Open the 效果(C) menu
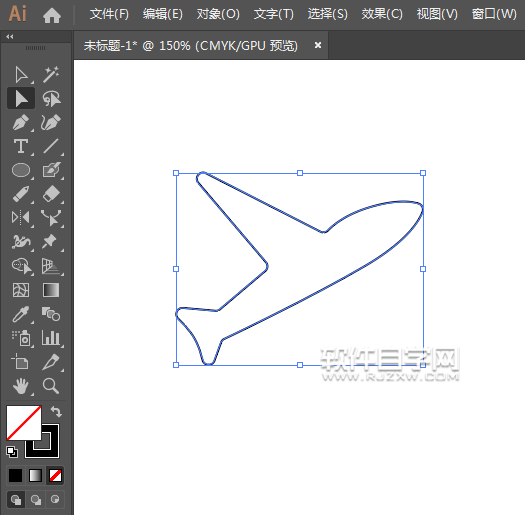The width and height of the screenshot is (525, 515). point(382,14)
